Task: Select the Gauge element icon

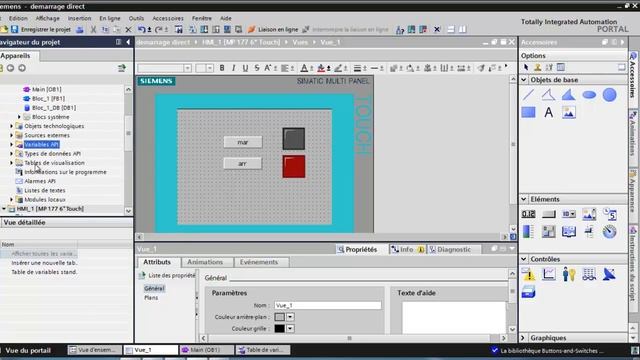Action: click(x=609, y=231)
